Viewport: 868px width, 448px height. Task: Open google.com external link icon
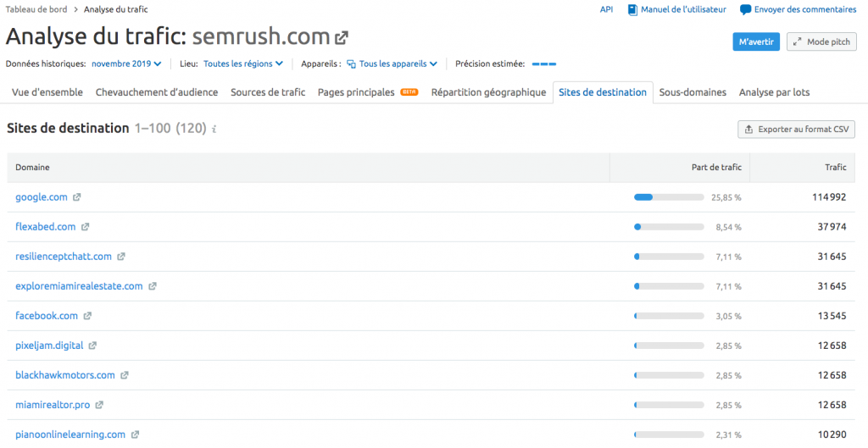(77, 196)
